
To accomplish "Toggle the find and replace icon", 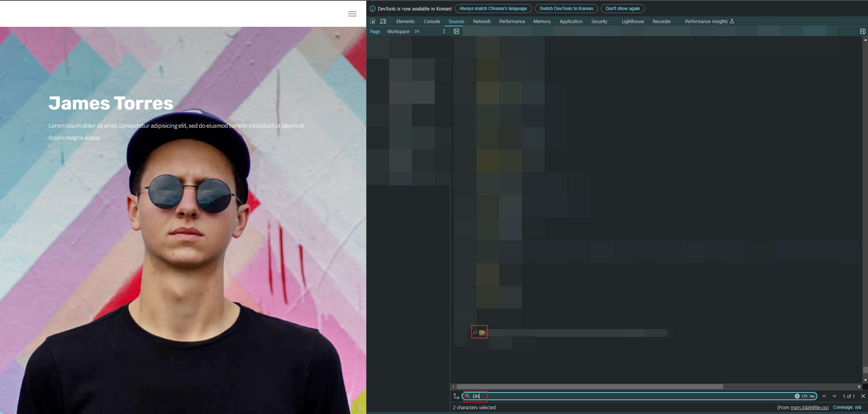I will click(456, 396).
